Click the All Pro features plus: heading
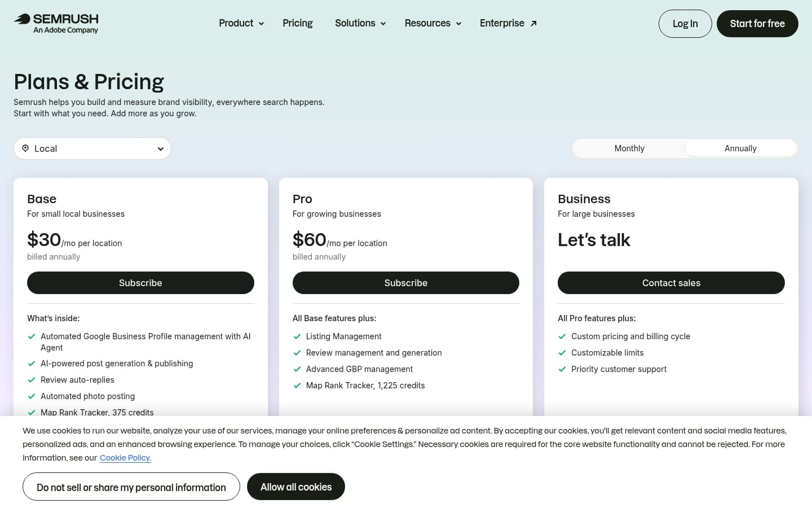The height and width of the screenshot is (508, 812). click(x=597, y=318)
